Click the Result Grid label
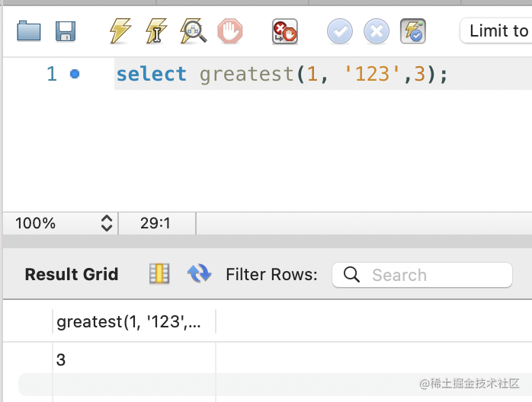This screenshot has width=532, height=402. [x=72, y=275]
